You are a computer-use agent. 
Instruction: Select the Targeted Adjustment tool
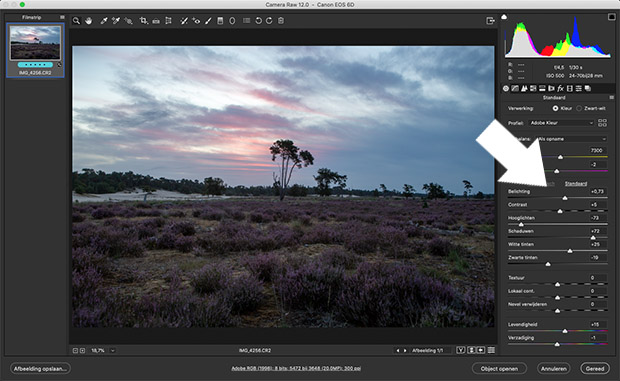(x=128, y=21)
